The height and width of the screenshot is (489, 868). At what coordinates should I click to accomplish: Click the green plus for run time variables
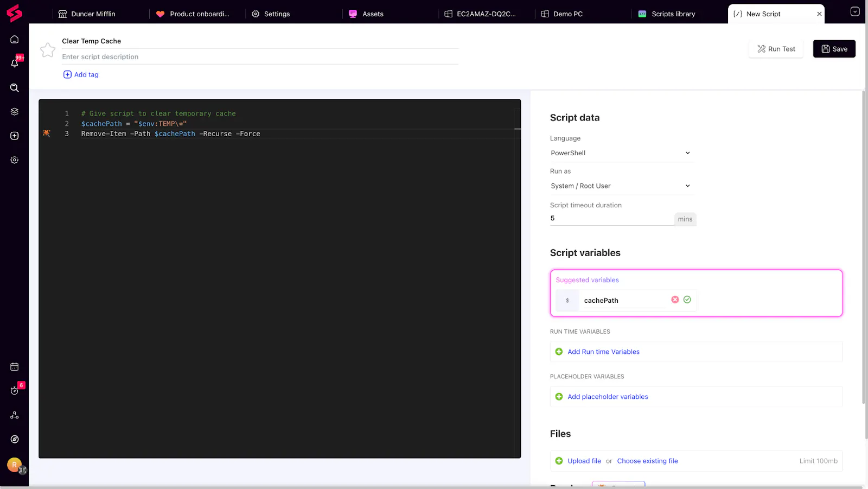559,352
